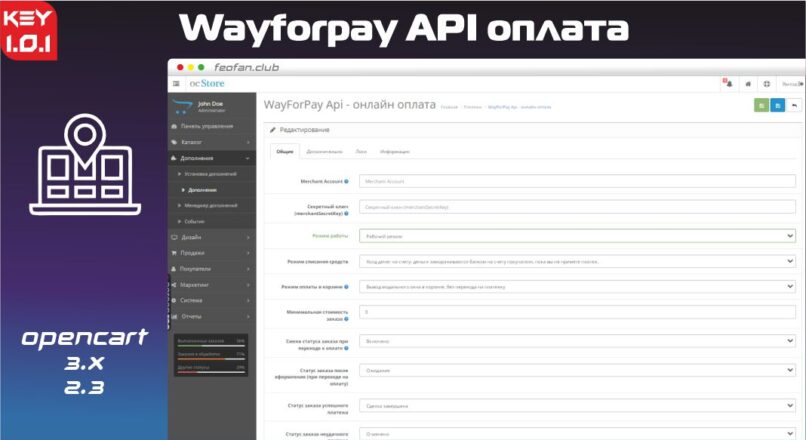Open Менеджер дополнений submenu item
The width and height of the screenshot is (806, 440).
(212, 205)
